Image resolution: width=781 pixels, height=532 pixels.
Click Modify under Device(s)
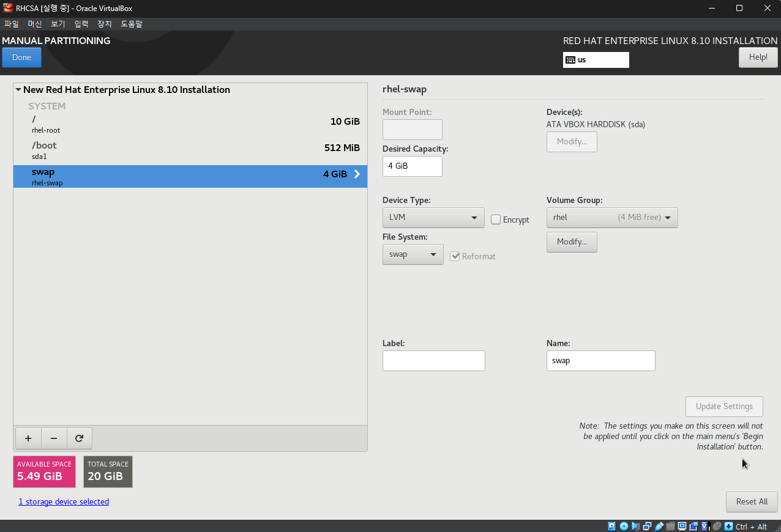[572, 142]
